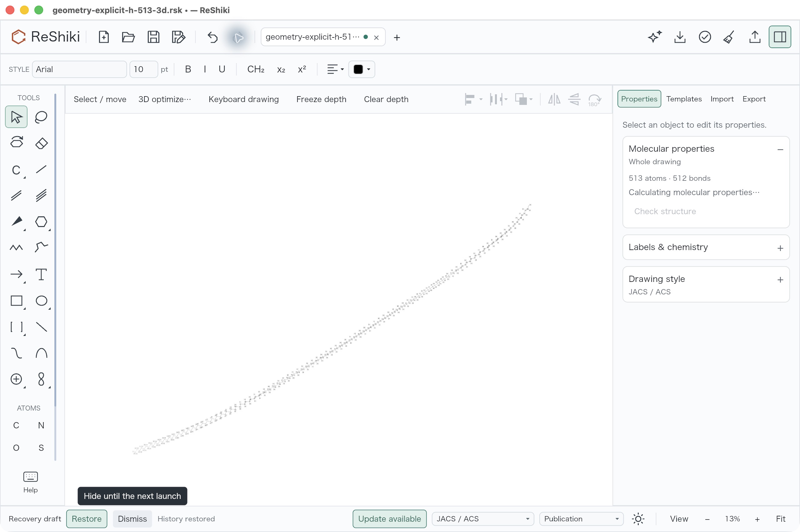Click the Undo icon
This screenshot has width=800, height=532.
212,37
